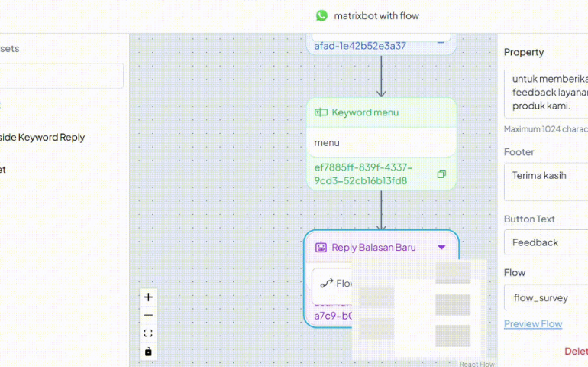Viewport: 588px width, 367px height.
Task: Click the zoom in plus control
Action: point(148,297)
